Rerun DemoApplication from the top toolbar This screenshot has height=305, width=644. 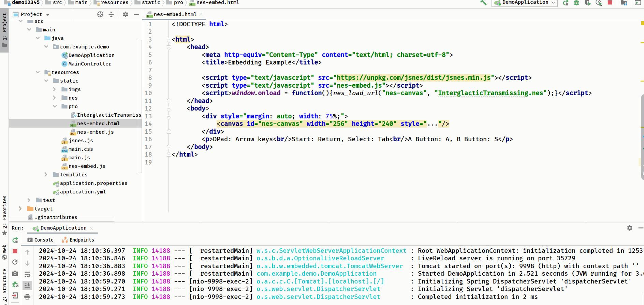[566, 3]
